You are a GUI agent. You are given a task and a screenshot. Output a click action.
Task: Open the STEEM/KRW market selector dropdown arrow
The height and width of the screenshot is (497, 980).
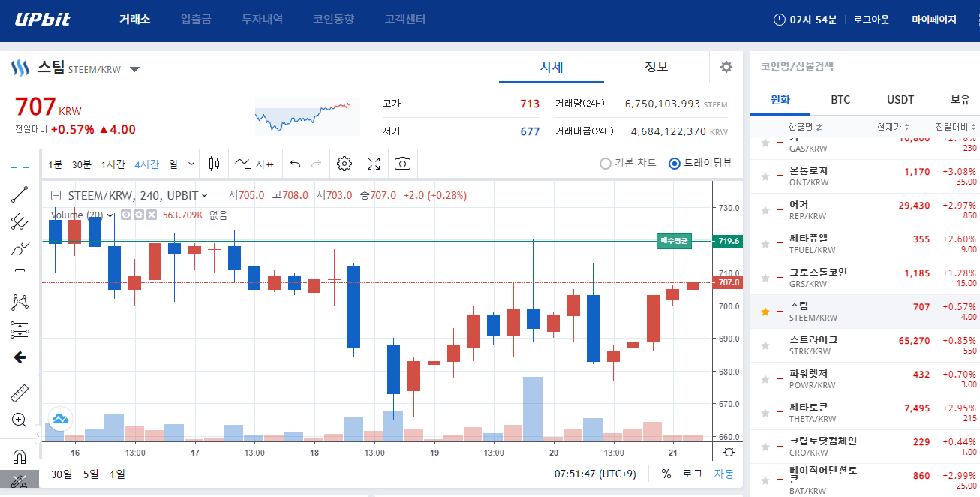pyautogui.click(x=134, y=69)
